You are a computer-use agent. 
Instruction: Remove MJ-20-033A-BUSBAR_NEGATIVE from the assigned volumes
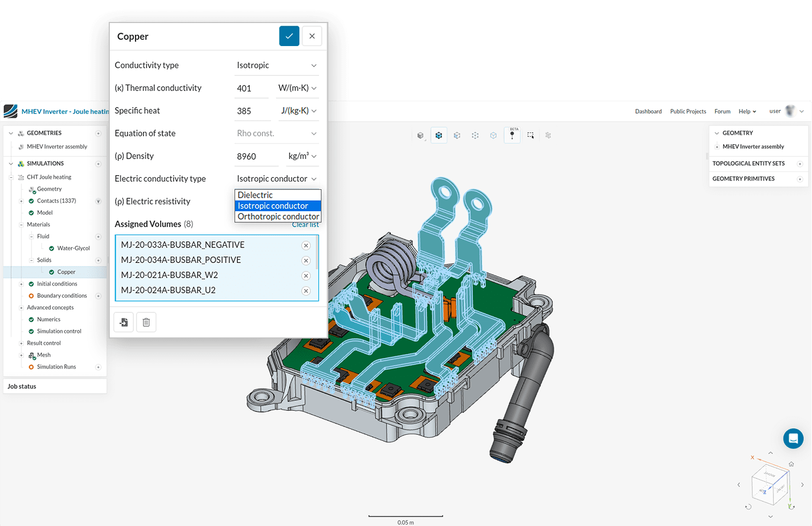[x=306, y=245]
